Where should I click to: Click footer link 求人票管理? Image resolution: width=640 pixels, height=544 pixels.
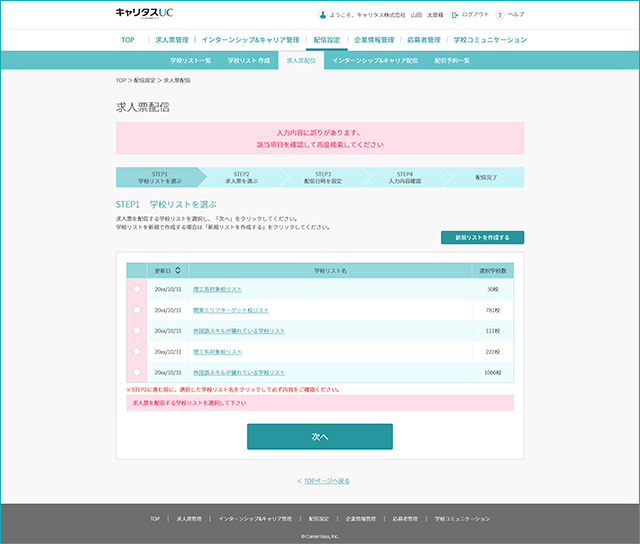coord(189,519)
